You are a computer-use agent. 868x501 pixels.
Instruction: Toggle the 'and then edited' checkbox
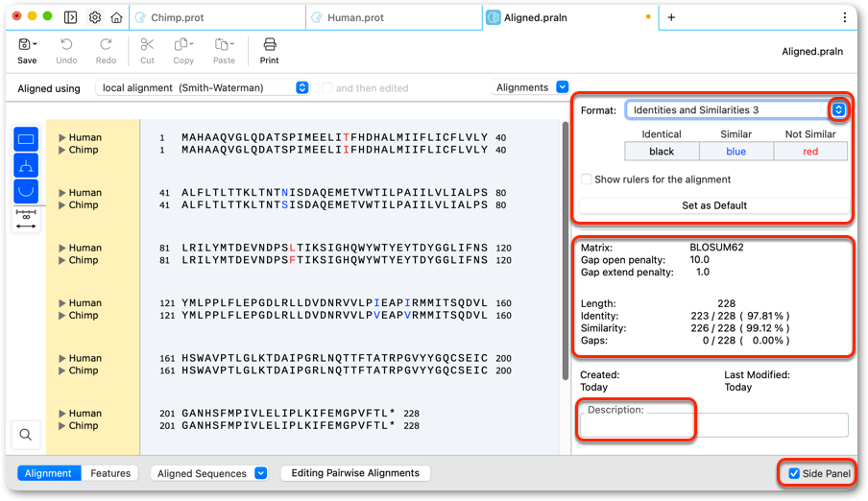pos(327,88)
